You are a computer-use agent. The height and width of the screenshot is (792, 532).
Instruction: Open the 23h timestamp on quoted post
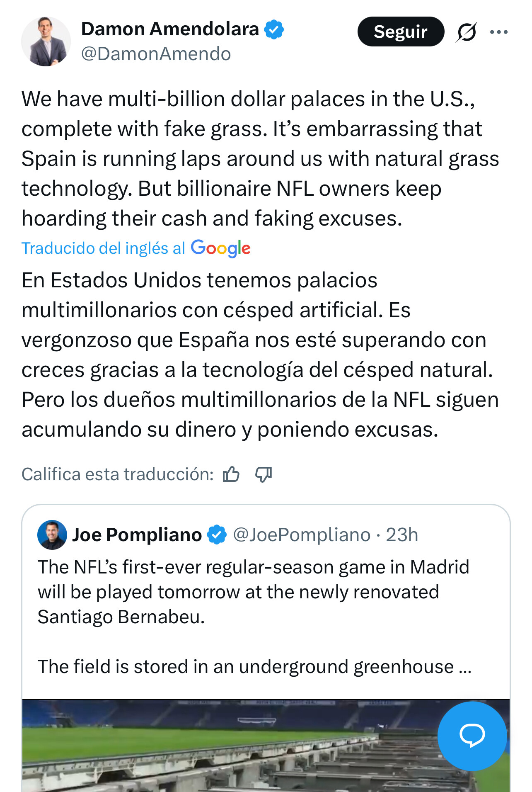point(402,535)
